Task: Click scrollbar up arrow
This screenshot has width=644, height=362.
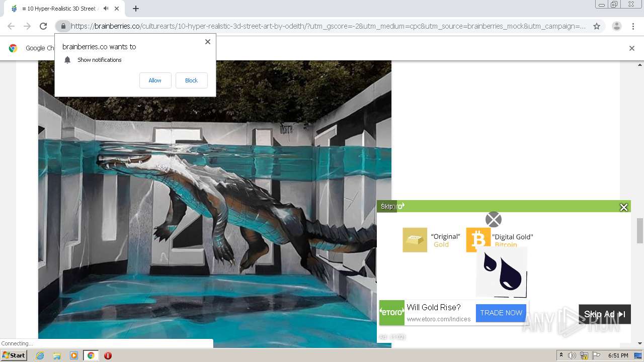Action: click(640, 65)
